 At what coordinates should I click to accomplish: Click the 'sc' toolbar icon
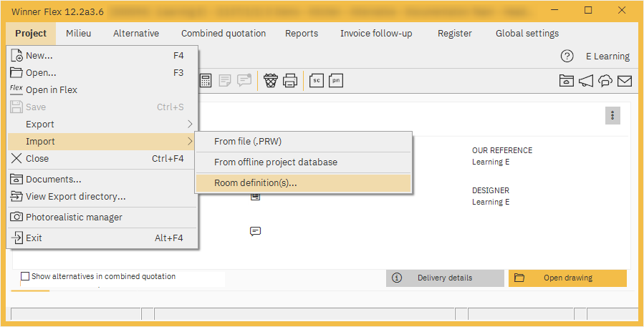[x=316, y=81]
